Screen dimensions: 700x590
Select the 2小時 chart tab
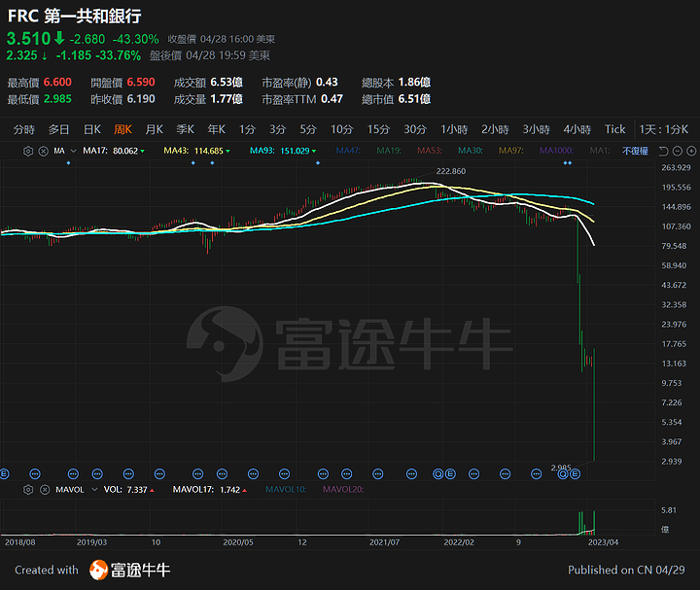pos(495,129)
